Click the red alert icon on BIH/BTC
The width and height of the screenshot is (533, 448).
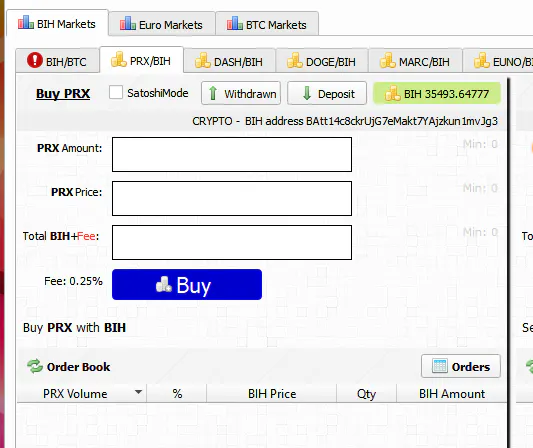35,60
